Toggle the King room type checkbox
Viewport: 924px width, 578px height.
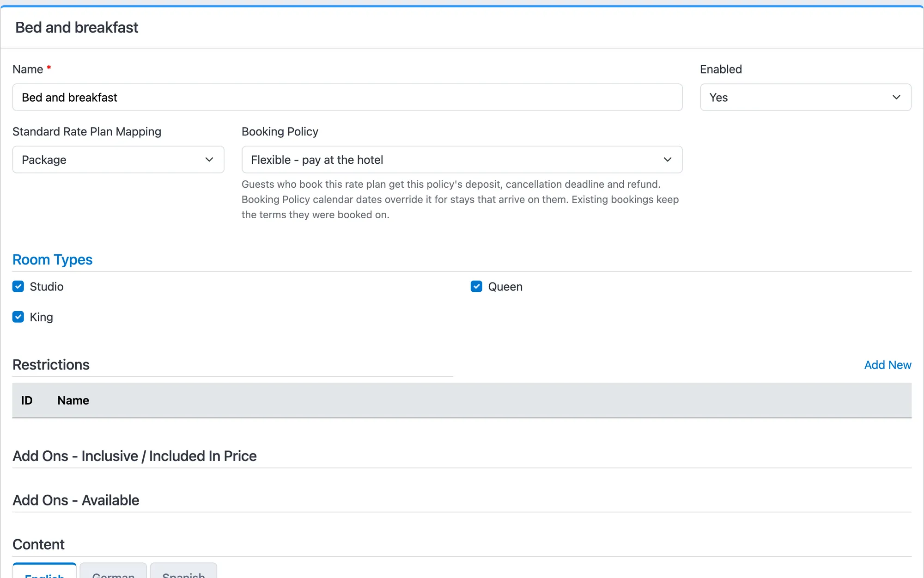coord(18,317)
